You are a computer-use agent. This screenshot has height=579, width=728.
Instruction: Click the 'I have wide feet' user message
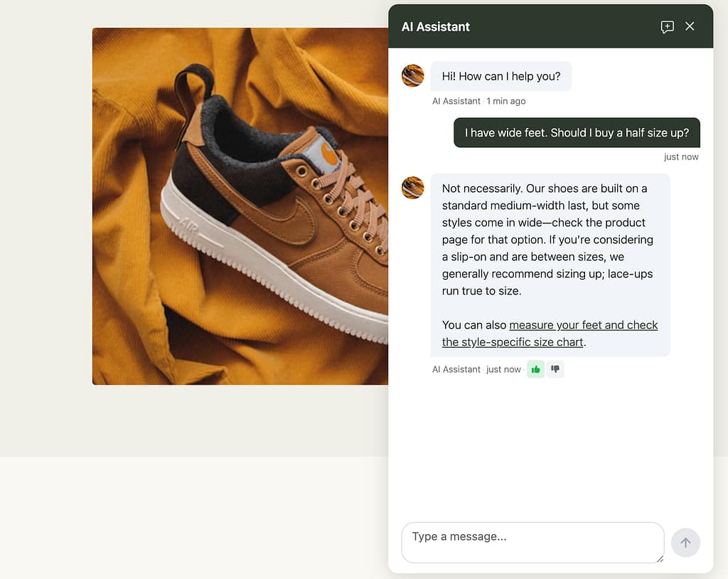[577, 133]
